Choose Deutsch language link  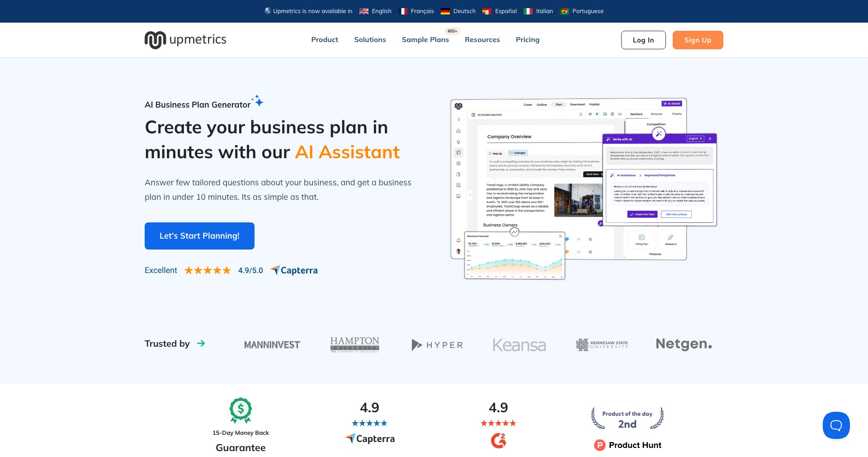pyautogui.click(x=464, y=11)
